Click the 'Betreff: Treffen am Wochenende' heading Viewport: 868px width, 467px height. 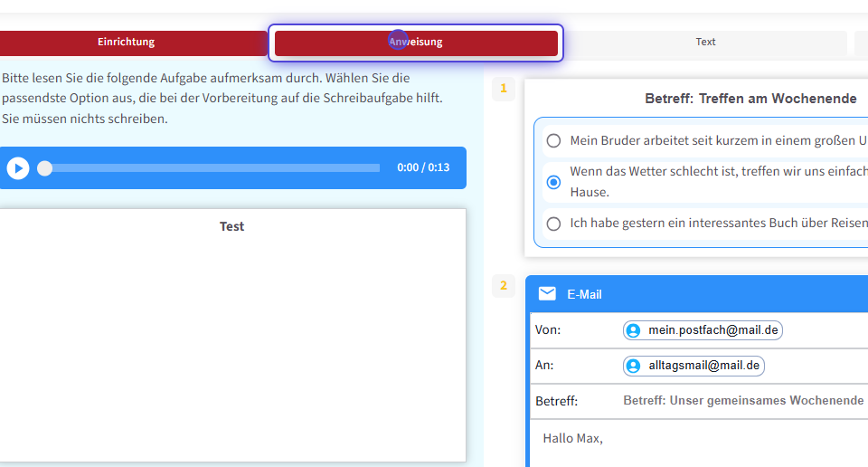coord(750,99)
